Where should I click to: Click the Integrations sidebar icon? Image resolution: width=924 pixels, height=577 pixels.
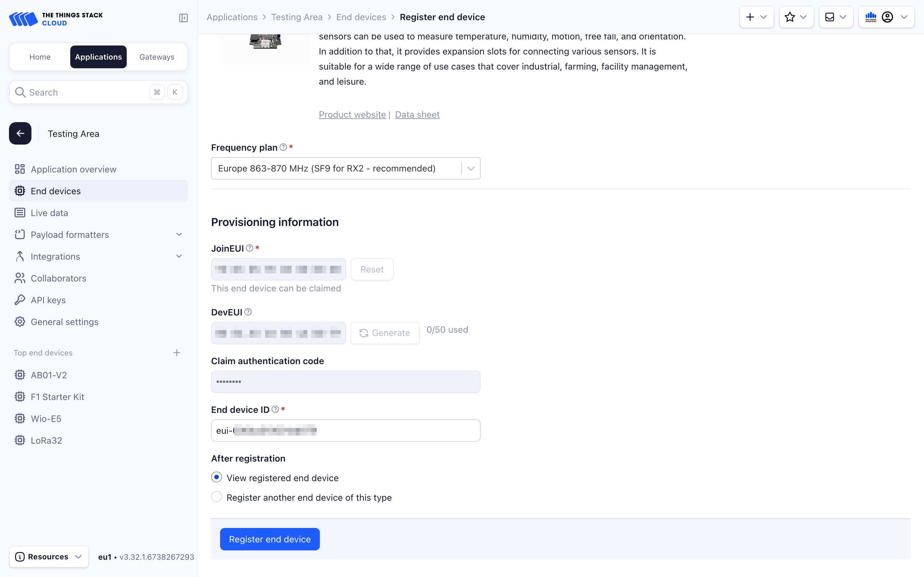click(x=20, y=256)
